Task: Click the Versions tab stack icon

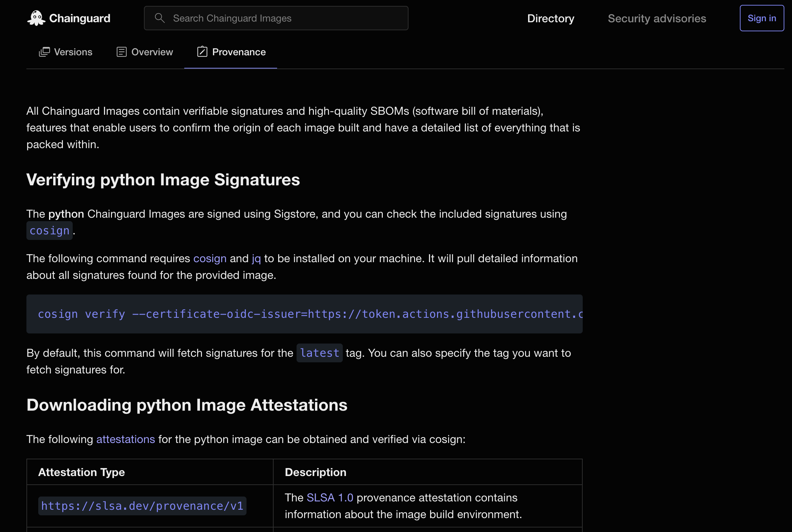Action: point(45,52)
